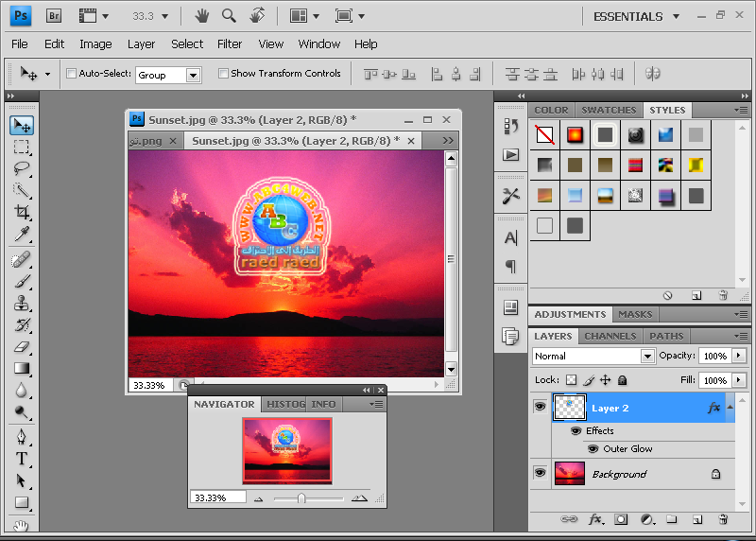
Task: Toggle visibility of layer Effects
Action: pos(576,431)
